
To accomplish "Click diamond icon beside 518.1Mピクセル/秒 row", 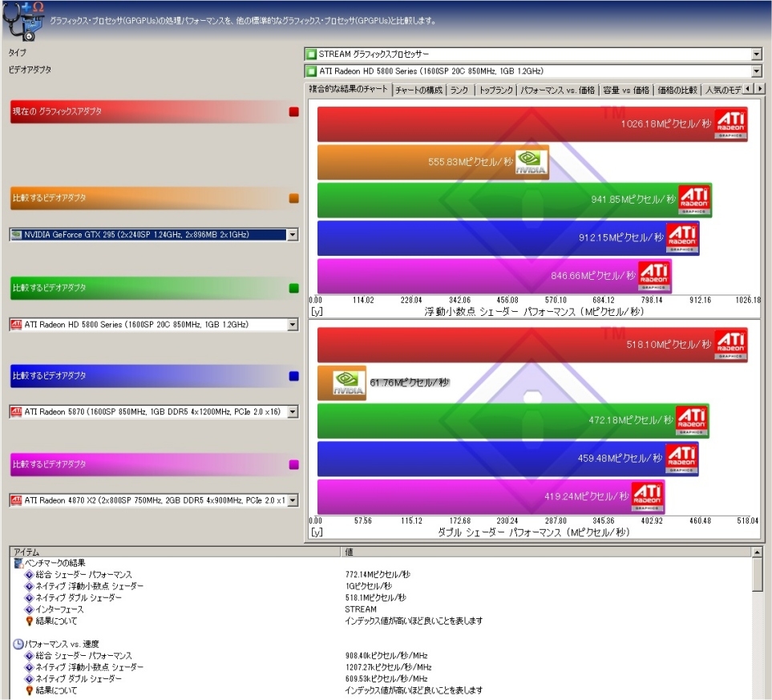I will click(29, 597).
